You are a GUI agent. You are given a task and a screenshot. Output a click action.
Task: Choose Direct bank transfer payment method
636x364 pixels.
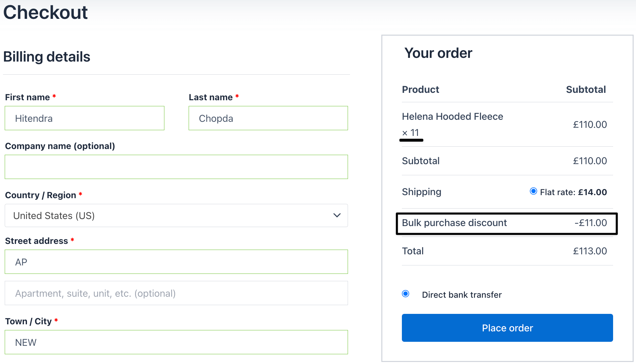click(405, 294)
